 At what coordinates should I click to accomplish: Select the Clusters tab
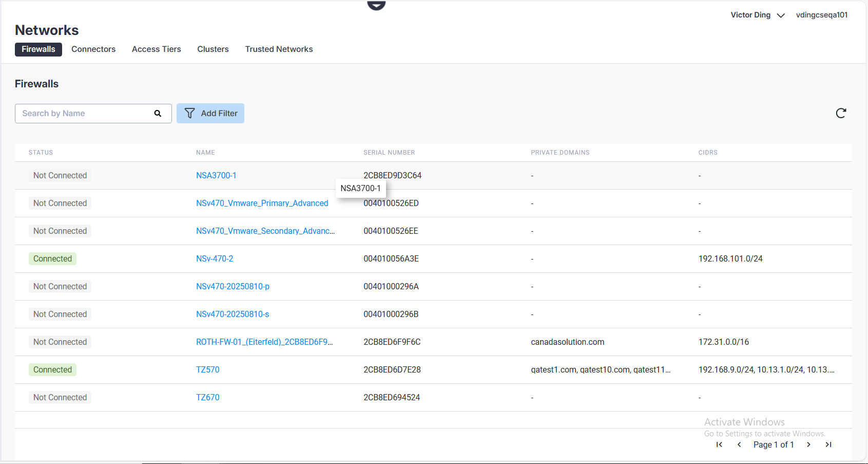click(x=213, y=49)
